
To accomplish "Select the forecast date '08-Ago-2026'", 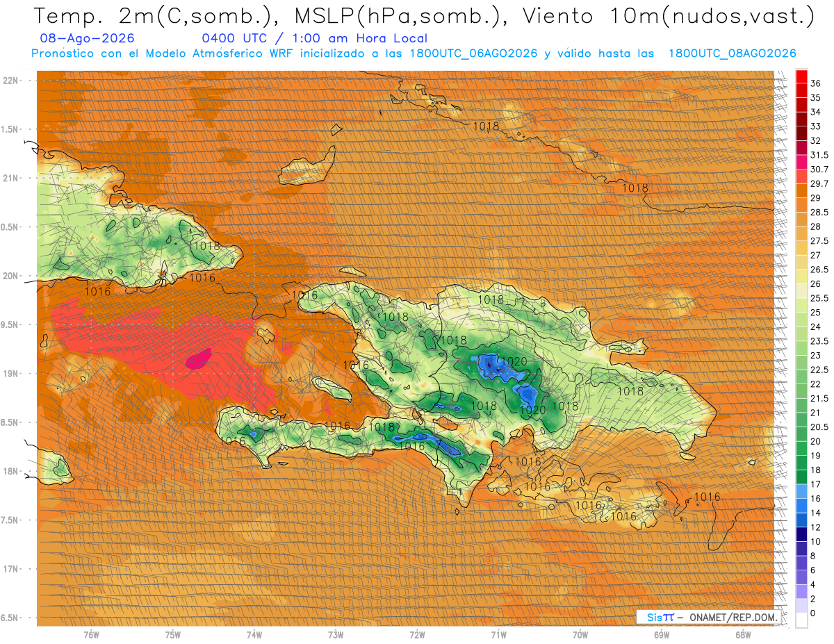I will click(88, 38).
